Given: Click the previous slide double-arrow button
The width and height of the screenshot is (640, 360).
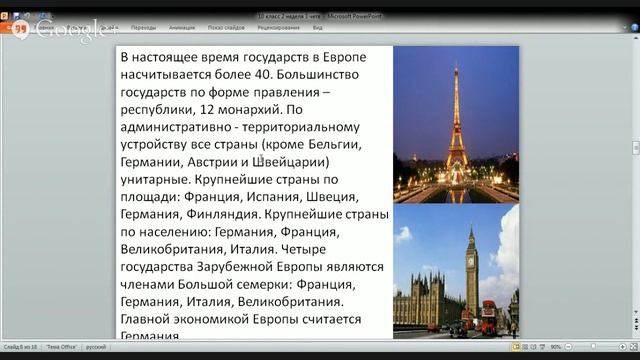Looking at the screenshot, I should tap(636, 321).
